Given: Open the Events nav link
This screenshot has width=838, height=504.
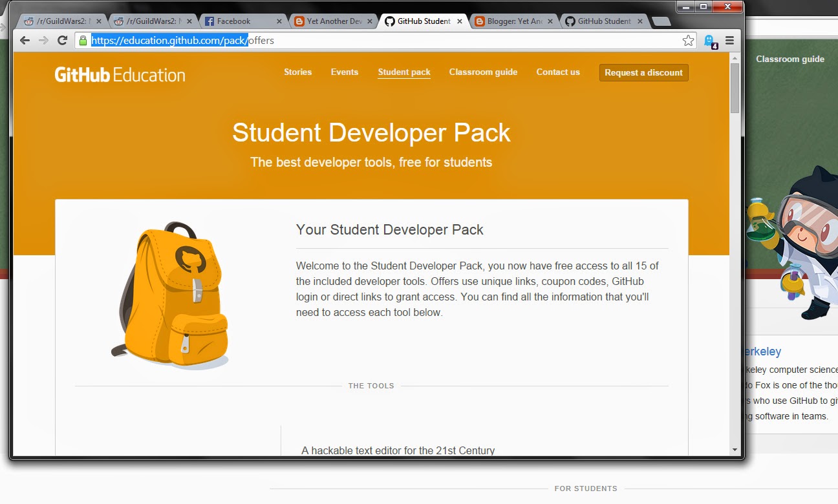Looking at the screenshot, I should [345, 72].
